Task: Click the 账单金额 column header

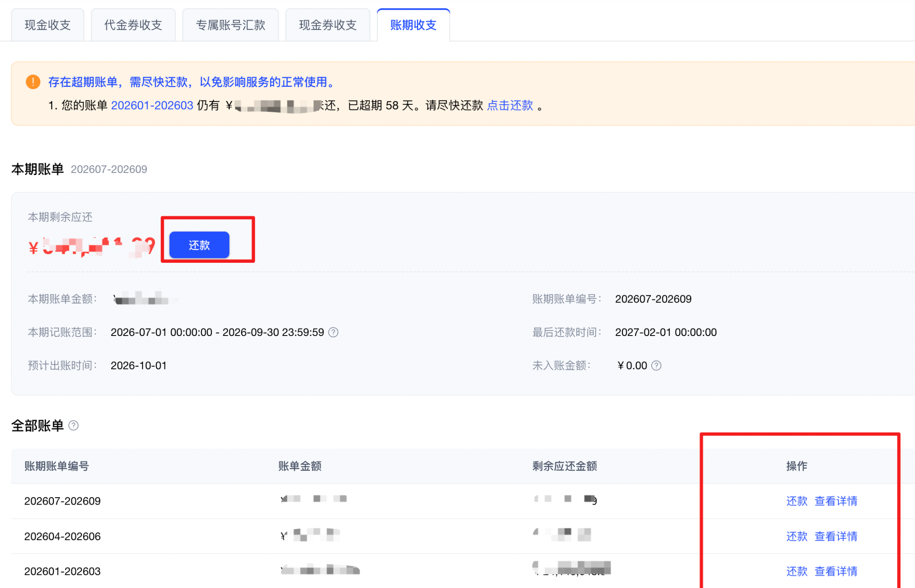Action: (300, 466)
